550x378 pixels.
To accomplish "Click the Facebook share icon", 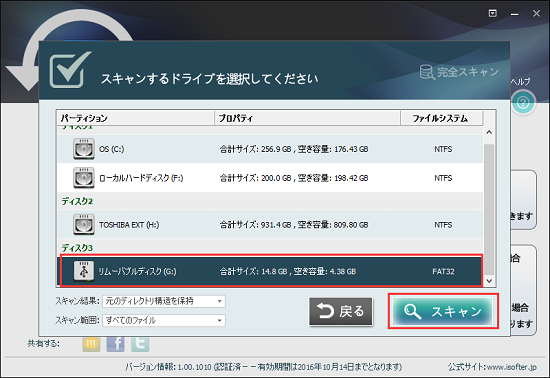I will [x=115, y=343].
